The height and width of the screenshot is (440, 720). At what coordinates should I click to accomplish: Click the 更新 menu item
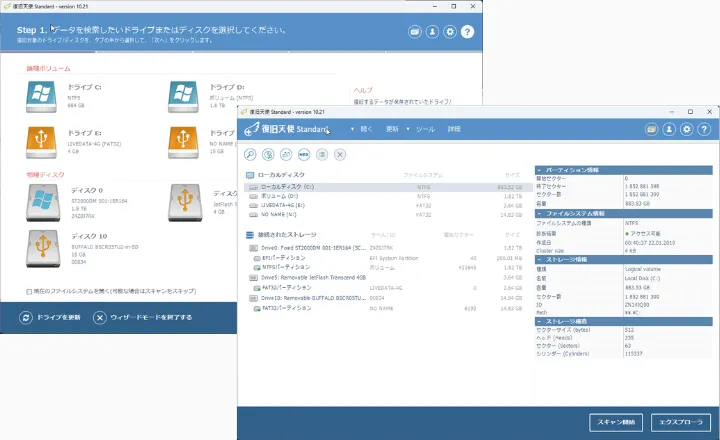(x=392, y=129)
